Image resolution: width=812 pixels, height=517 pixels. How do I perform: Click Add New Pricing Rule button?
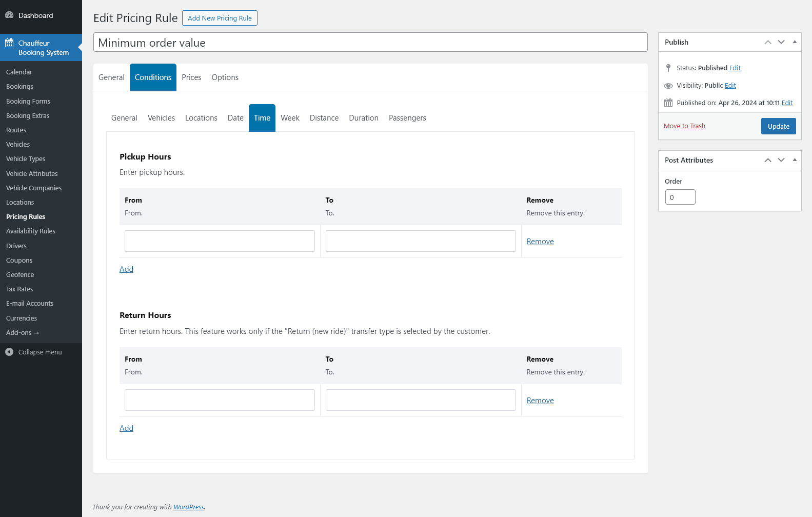click(220, 18)
